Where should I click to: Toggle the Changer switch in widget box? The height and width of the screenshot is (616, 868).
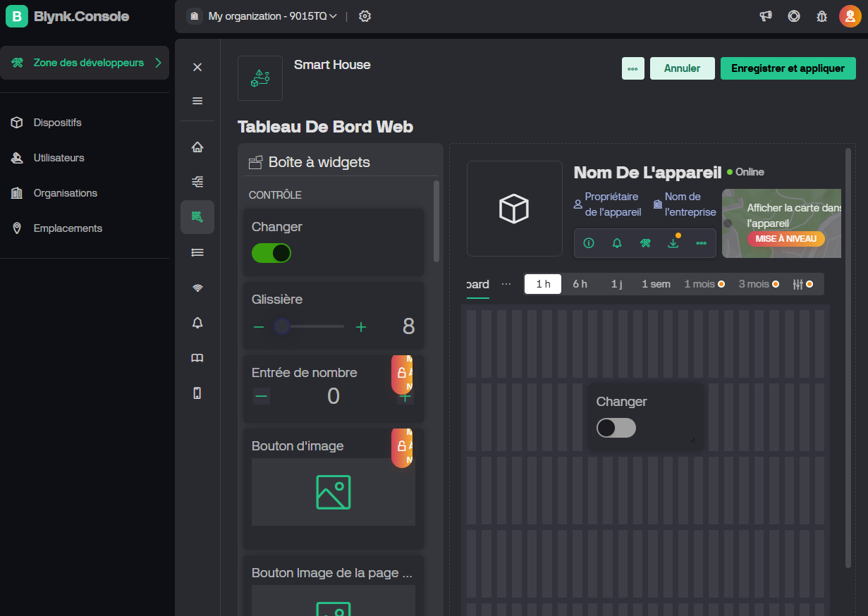(271, 253)
